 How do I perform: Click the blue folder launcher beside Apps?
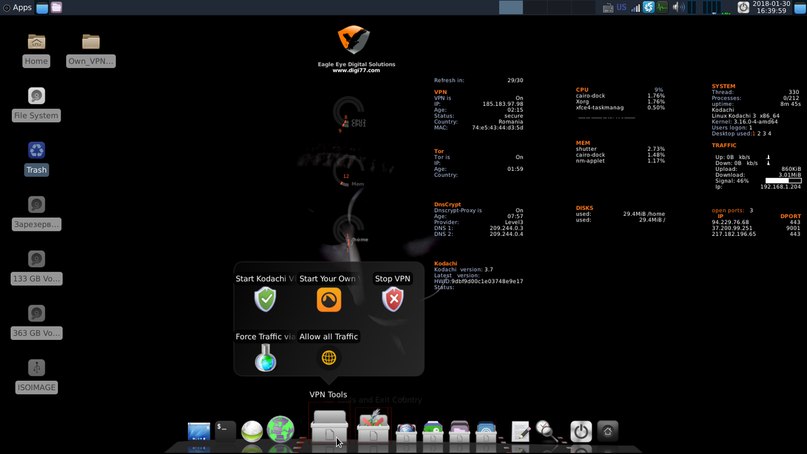coord(42,8)
